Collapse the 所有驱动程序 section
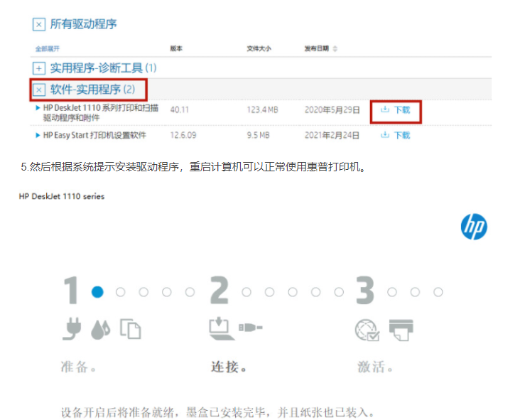This screenshot has width=520, height=420. (39, 25)
